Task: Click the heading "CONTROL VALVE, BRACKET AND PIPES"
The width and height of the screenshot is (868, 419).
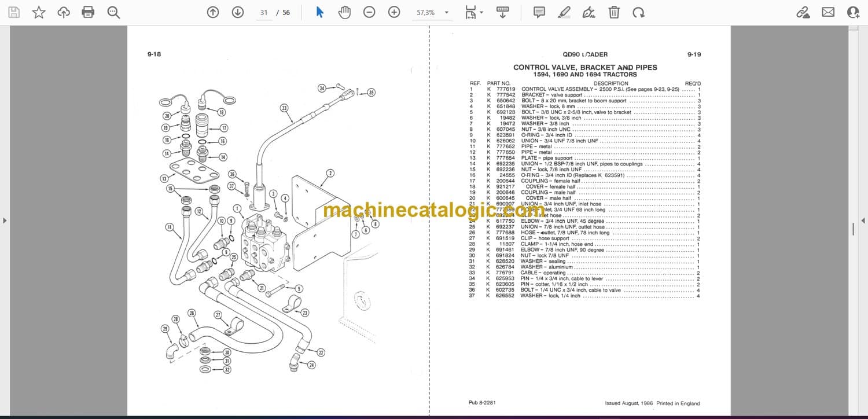Action: click(x=585, y=67)
